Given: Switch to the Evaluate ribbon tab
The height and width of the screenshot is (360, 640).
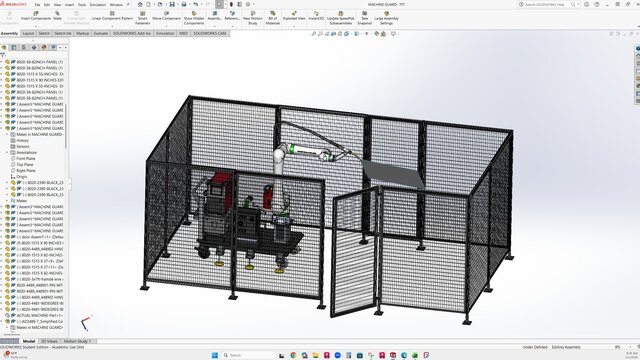Looking at the screenshot, I should [x=101, y=33].
